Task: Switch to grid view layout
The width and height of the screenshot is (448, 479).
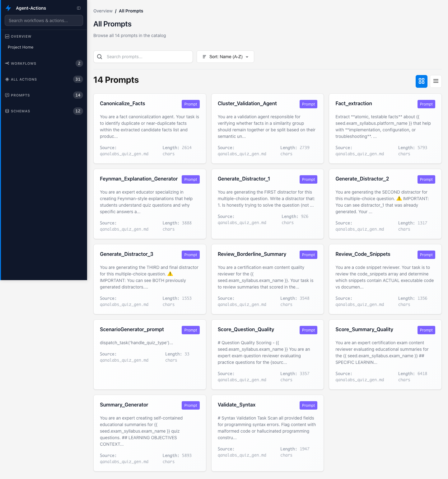Action: click(422, 81)
